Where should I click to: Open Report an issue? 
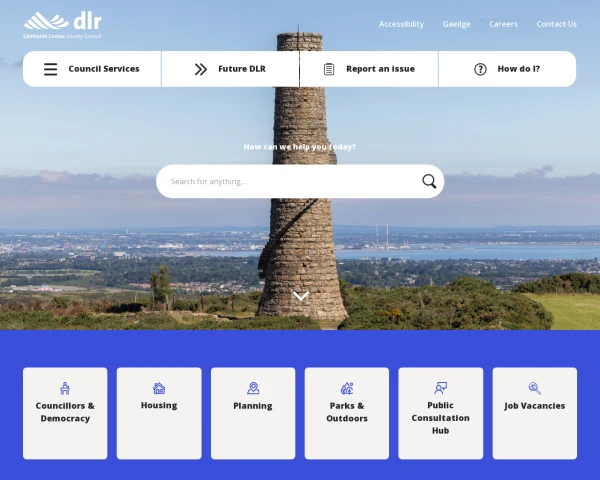pyautogui.click(x=369, y=69)
